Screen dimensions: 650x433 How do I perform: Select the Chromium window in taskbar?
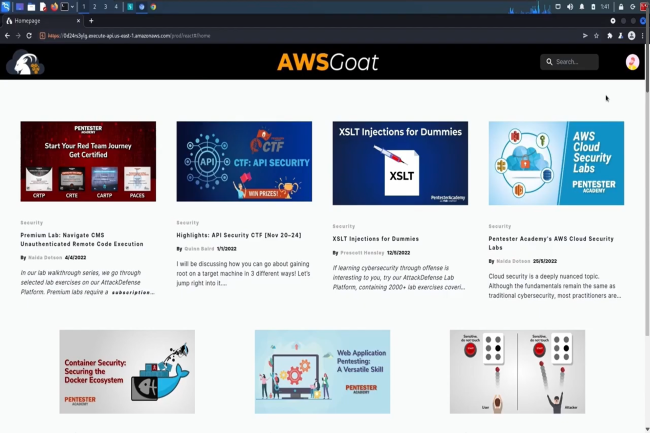[x=142, y=7]
